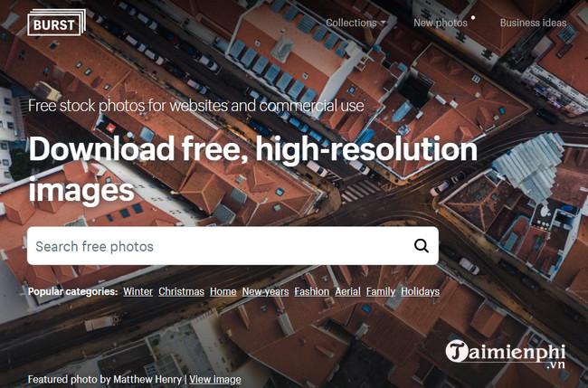Open the New photos page
The image size is (588, 388).
point(441,23)
